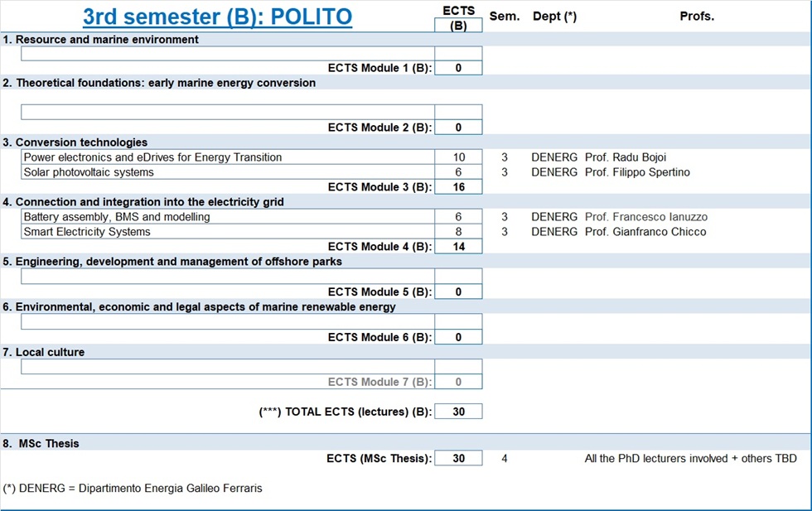Select the Smart Electricity Systems course cell

point(227,232)
